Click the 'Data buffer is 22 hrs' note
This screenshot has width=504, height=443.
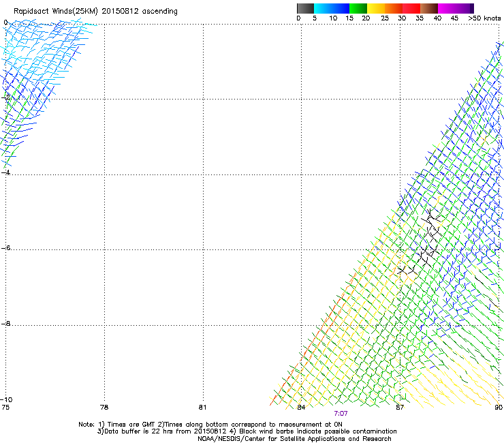pos(247,431)
